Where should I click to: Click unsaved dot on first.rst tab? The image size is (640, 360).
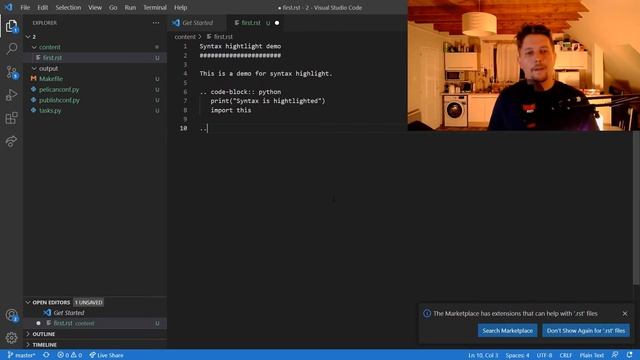(277, 23)
